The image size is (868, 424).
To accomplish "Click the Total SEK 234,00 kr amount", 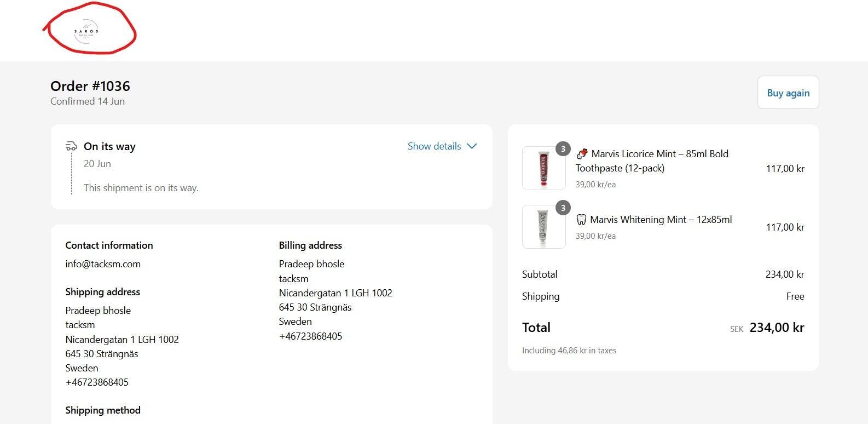I will [767, 328].
